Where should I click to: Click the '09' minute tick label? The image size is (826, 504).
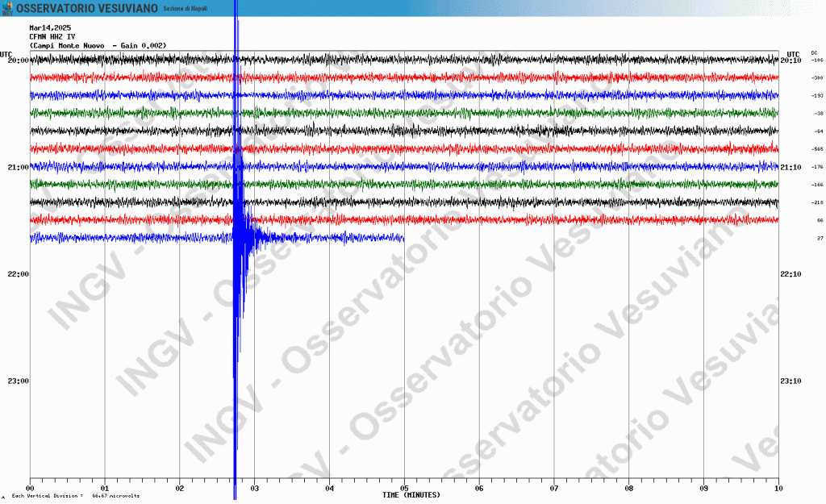coord(703,489)
